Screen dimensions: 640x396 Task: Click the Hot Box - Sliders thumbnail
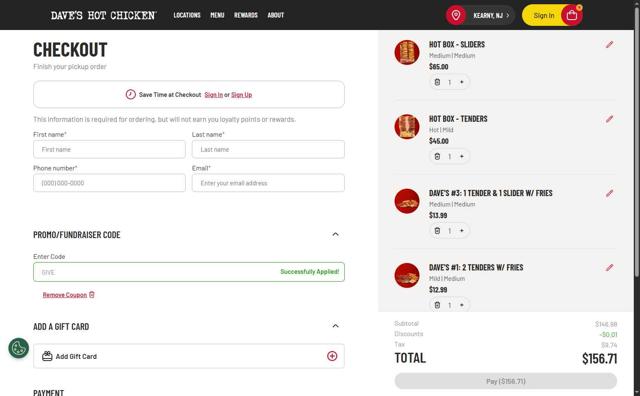[407, 52]
